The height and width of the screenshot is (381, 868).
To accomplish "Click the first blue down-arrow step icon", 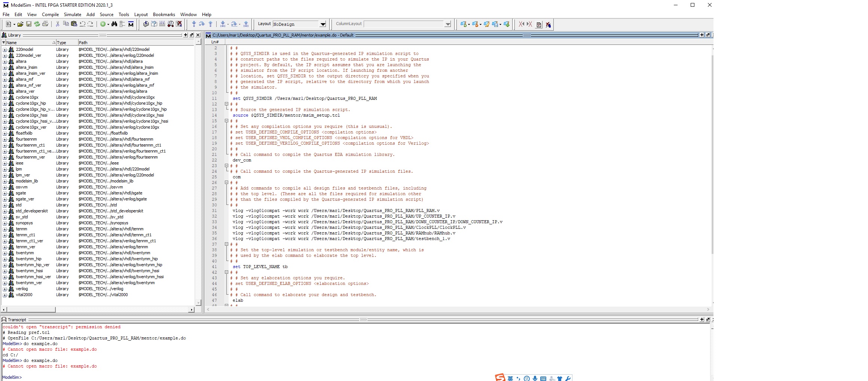I will click(x=194, y=24).
